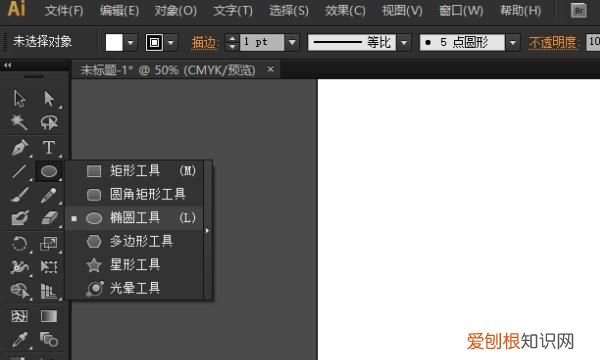Viewport: 600px width, 360px height.
Task: Select the Blob Brush tool
Action: pos(19,218)
